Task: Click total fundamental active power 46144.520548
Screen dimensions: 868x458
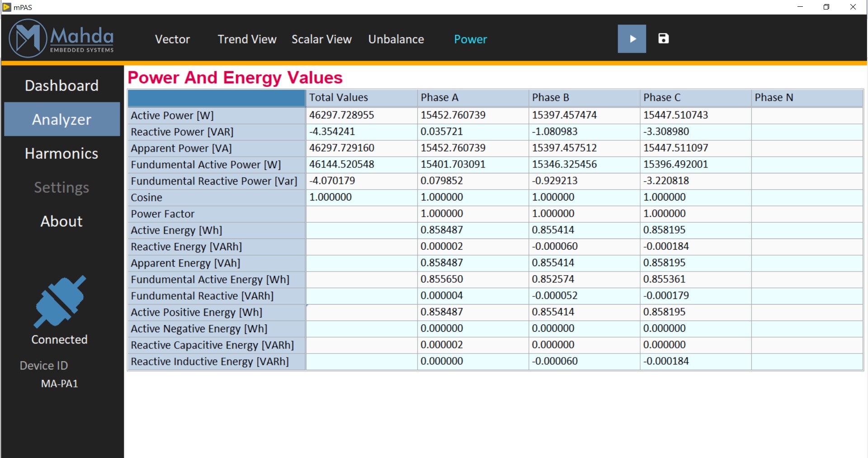Action: coord(361,165)
